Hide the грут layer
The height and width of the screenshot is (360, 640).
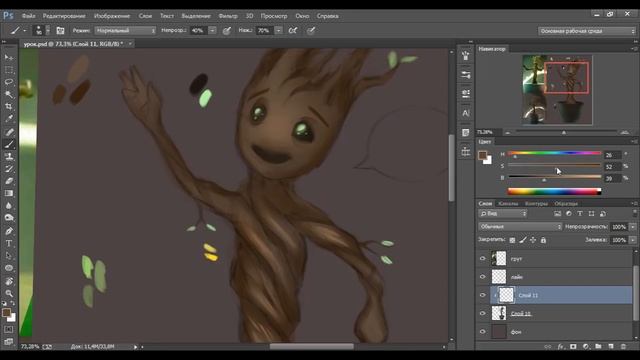click(482, 258)
